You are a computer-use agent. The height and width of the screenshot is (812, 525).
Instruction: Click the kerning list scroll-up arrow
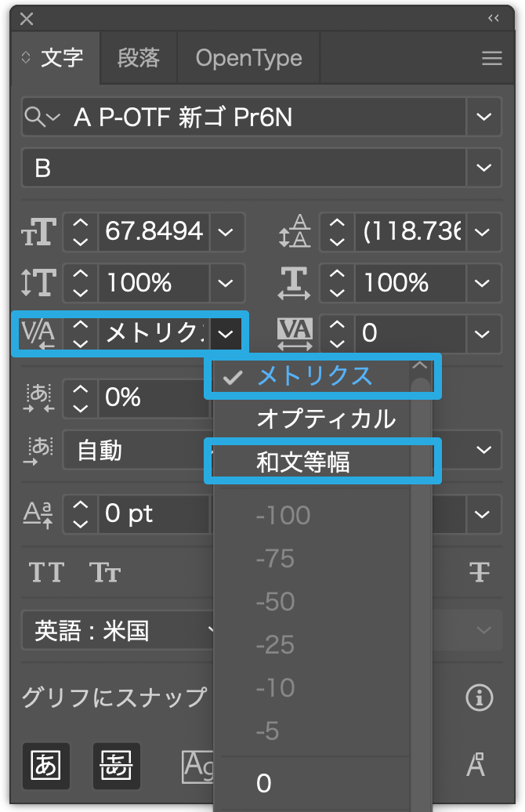click(x=421, y=365)
